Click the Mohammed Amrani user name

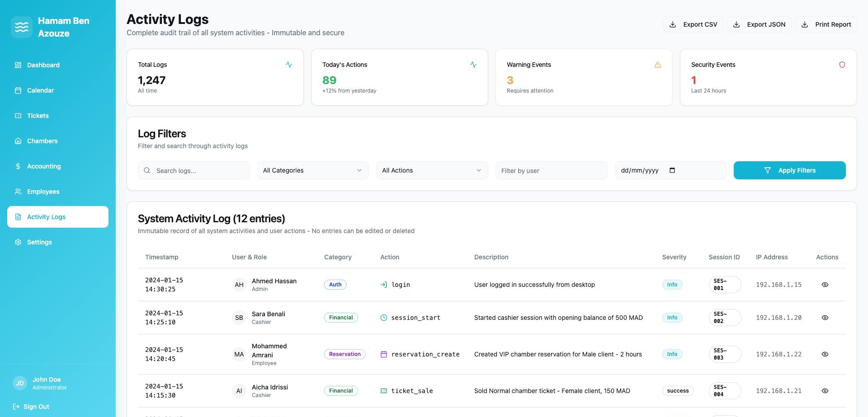(269, 351)
